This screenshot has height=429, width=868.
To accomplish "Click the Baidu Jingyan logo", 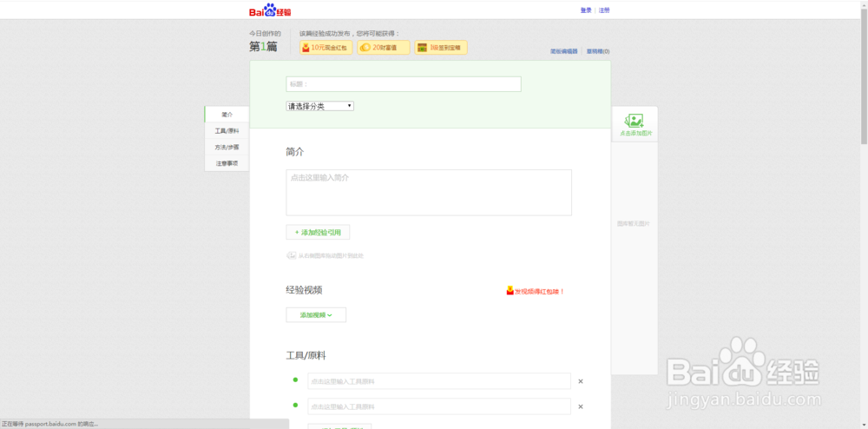I will click(270, 10).
